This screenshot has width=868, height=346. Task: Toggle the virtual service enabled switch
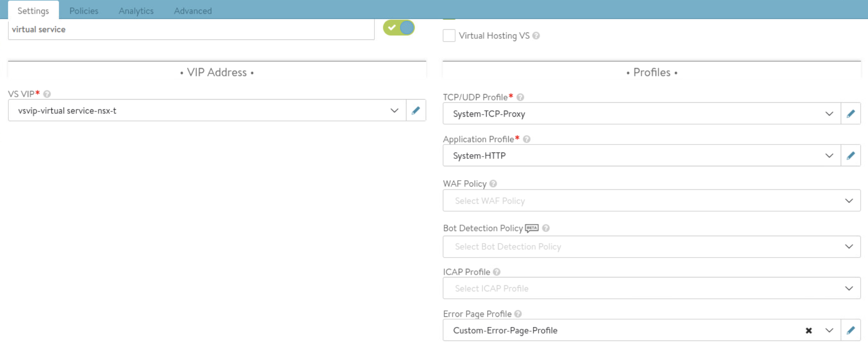399,28
